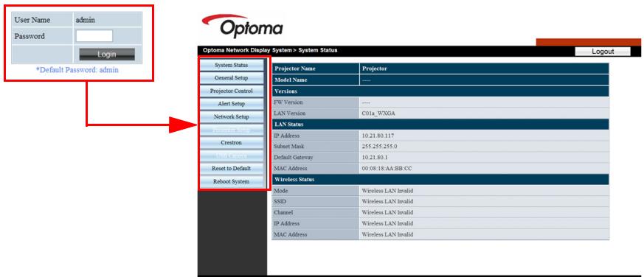The width and height of the screenshot is (644, 277).
Task: Click the Password label in login box
Action: pyautogui.click(x=30, y=36)
